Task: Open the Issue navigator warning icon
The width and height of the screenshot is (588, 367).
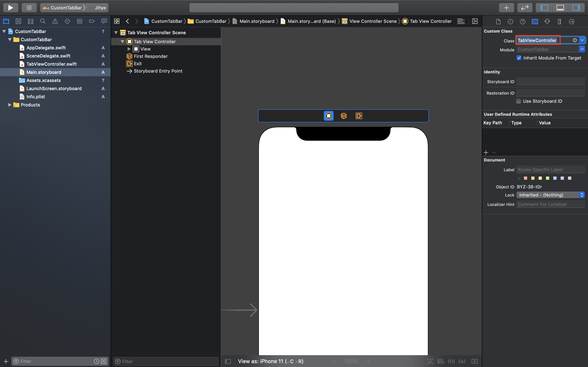Action: tap(55, 21)
